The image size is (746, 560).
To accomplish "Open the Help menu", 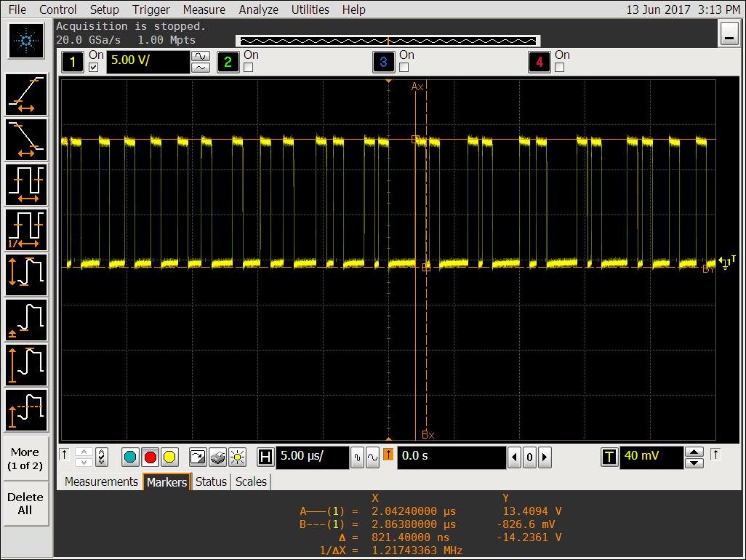I will [354, 9].
